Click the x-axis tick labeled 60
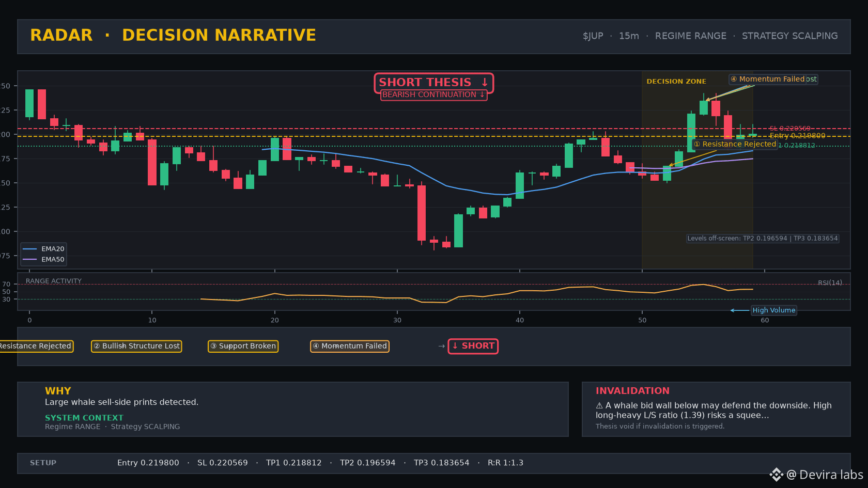 [x=765, y=320]
